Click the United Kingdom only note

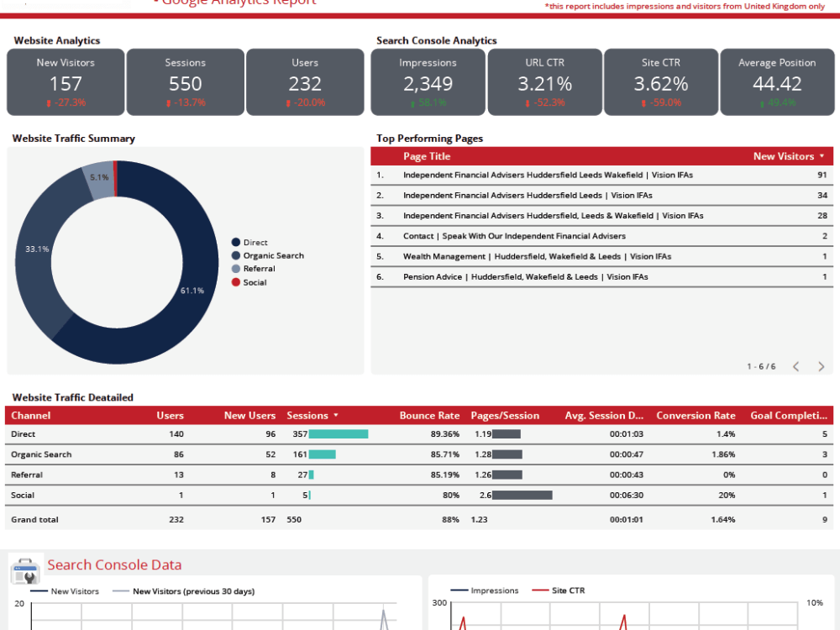[685, 6]
